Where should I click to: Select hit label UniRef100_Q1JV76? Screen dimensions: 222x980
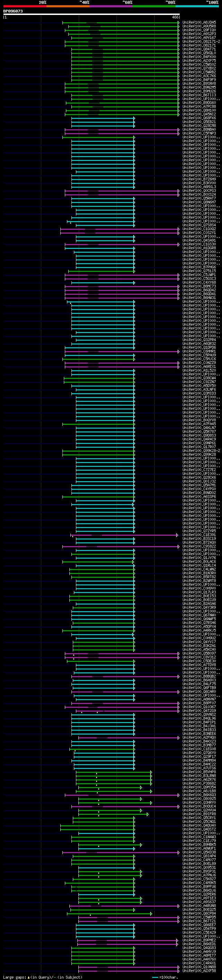click(x=199, y=558)
